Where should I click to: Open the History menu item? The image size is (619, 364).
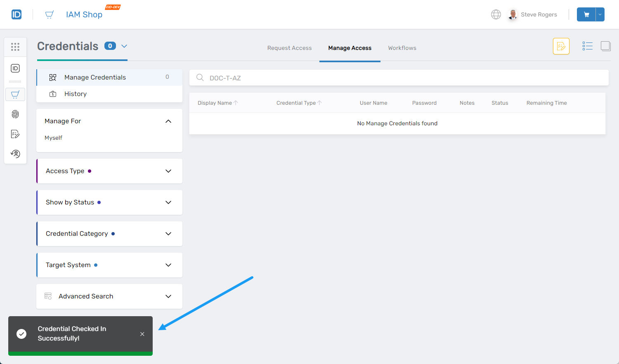click(x=76, y=94)
